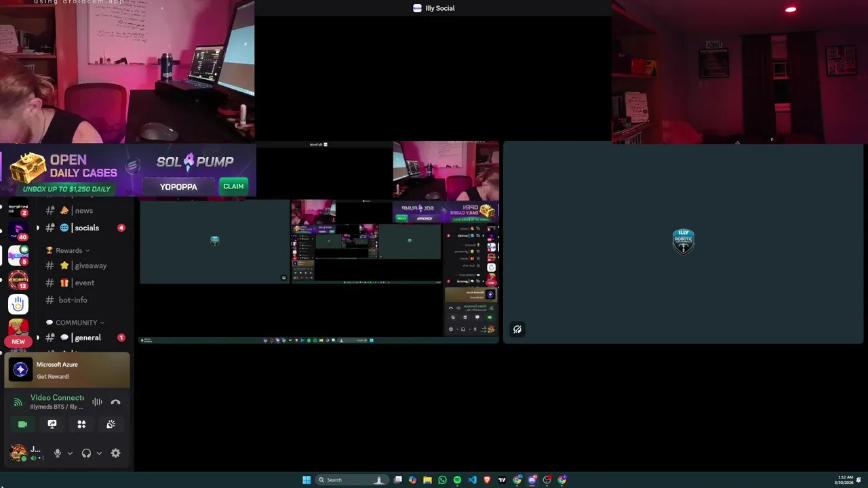Viewport: 868px width, 488px height.
Task: Open TradingView from the taskbar
Action: coord(502,480)
